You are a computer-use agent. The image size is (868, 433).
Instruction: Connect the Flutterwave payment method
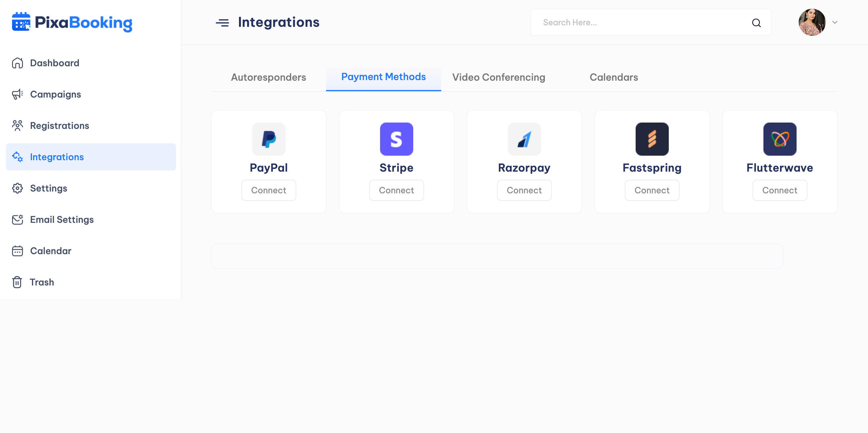pos(780,190)
